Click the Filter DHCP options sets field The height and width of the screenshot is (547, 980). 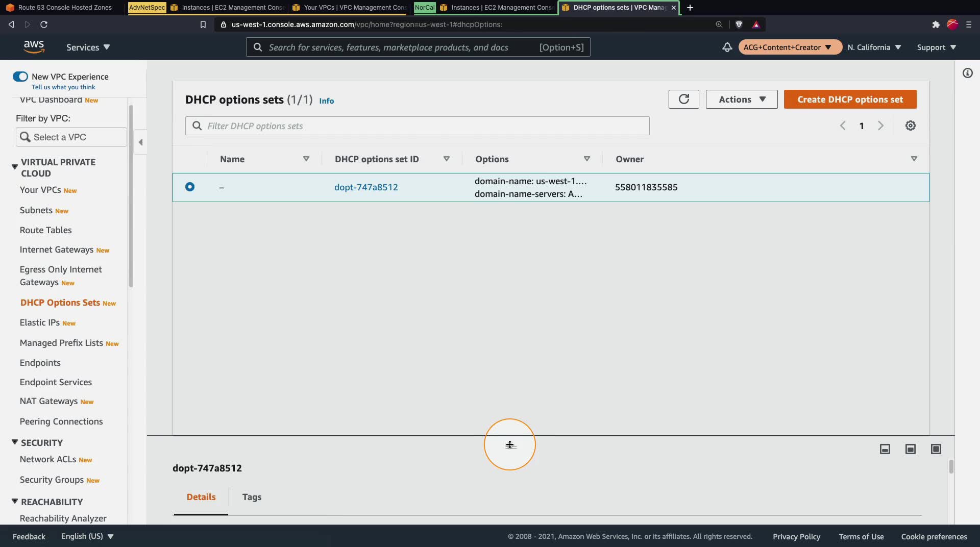[x=418, y=126]
